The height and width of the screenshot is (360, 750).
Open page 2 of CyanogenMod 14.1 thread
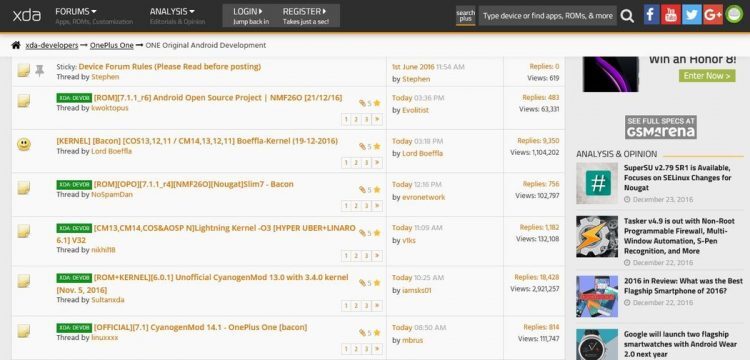356,349
